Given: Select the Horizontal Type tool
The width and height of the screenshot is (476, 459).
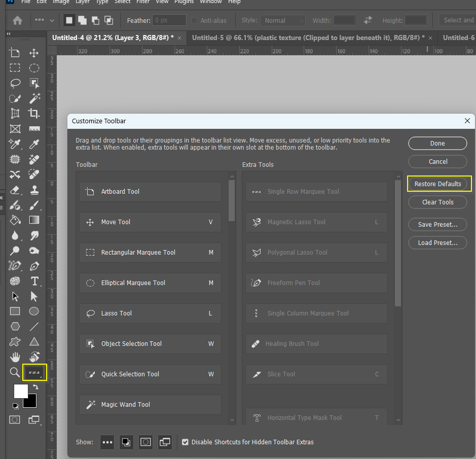Looking at the screenshot, I should 34,281.
